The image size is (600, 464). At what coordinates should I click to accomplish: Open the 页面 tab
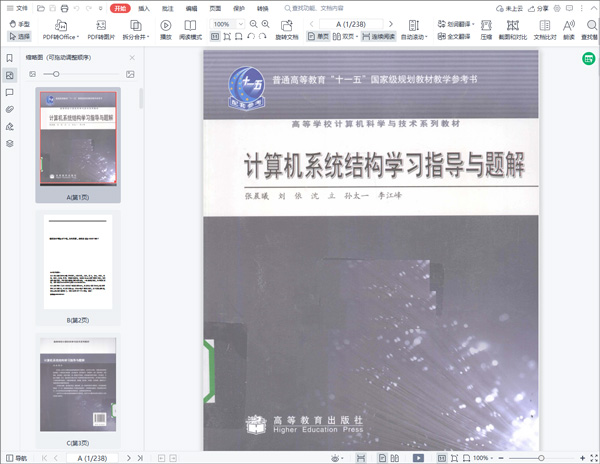[x=215, y=8]
